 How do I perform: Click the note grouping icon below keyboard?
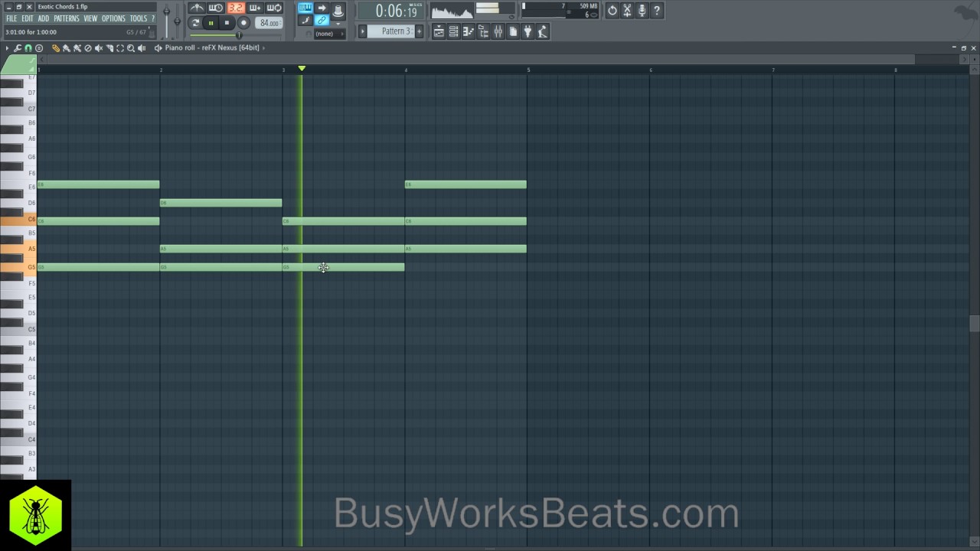[x=305, y=21]
